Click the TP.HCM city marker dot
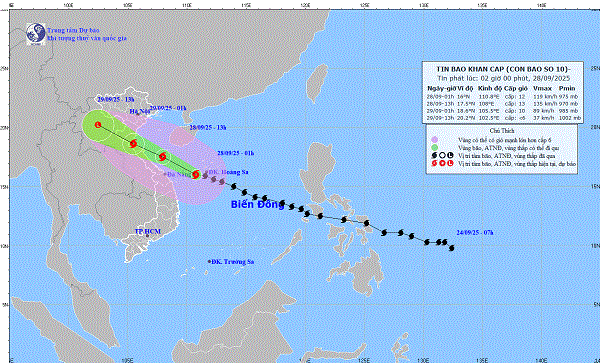The width and height of the screenshot is (600, 363). tap(147, 236)
